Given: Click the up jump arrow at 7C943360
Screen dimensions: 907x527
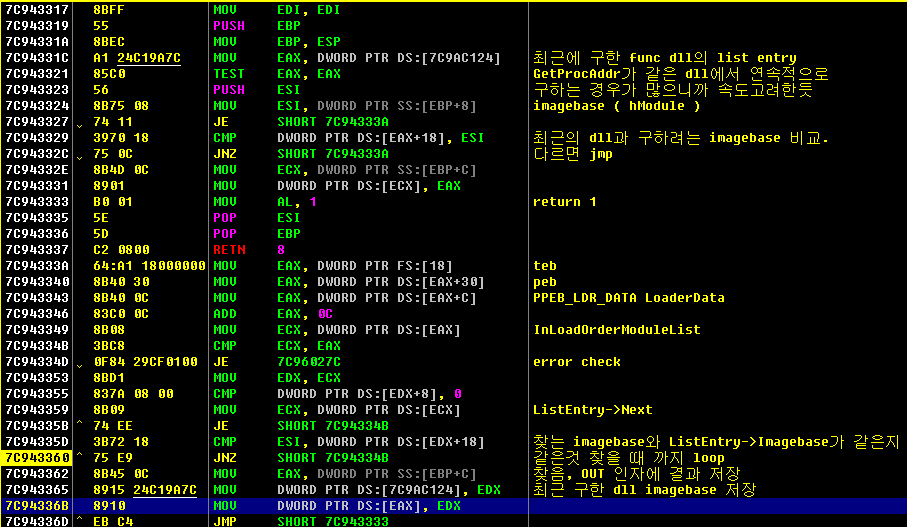Looking at the screenshot, I should coord(80,456).
